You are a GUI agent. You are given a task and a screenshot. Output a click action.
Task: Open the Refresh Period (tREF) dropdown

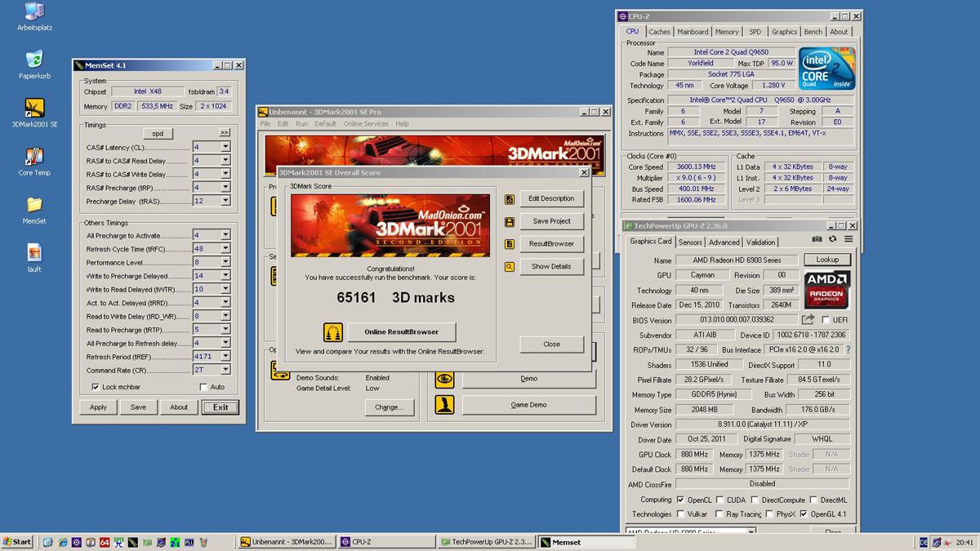(225, 357)
